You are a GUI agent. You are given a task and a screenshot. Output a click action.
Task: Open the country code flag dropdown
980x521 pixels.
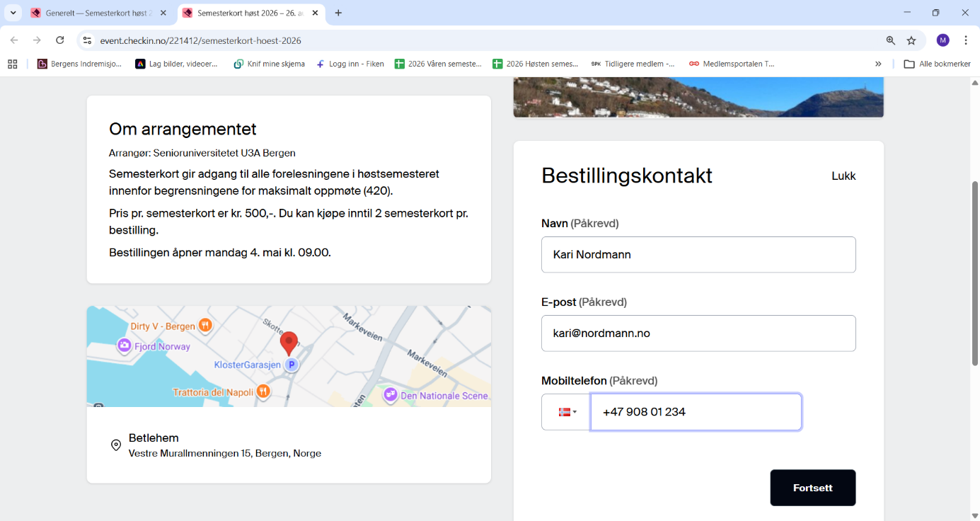[x=566, y=412]
